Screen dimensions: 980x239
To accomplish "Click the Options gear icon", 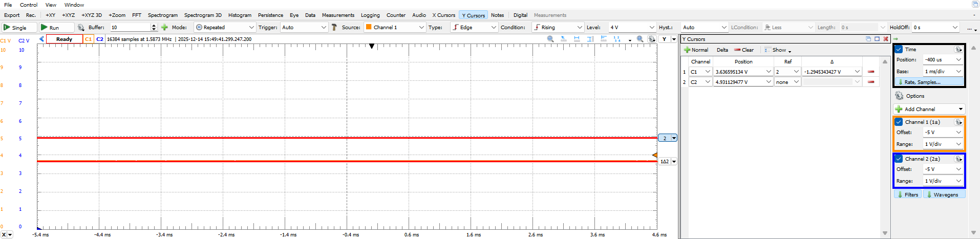I will tap(899, 96).
